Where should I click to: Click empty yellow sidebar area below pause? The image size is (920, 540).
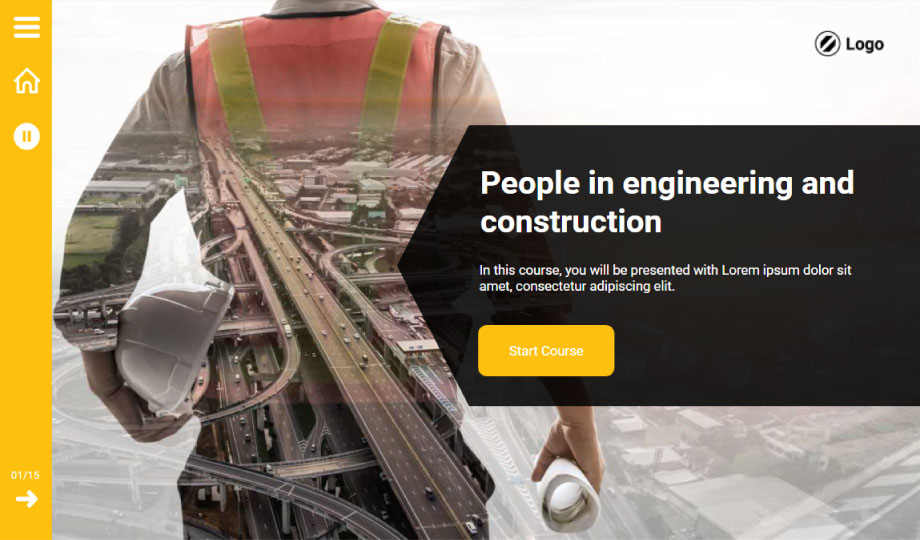pyautogui.click(x=26, y=305)
